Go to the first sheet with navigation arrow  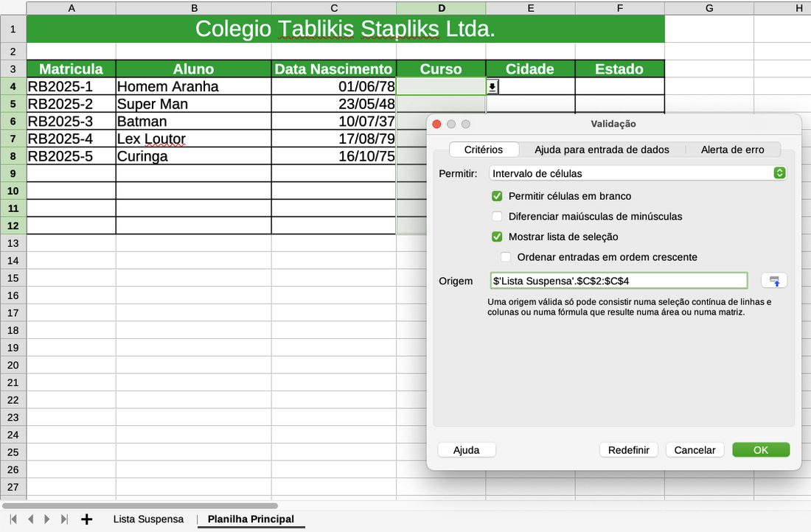click(13, 519)
